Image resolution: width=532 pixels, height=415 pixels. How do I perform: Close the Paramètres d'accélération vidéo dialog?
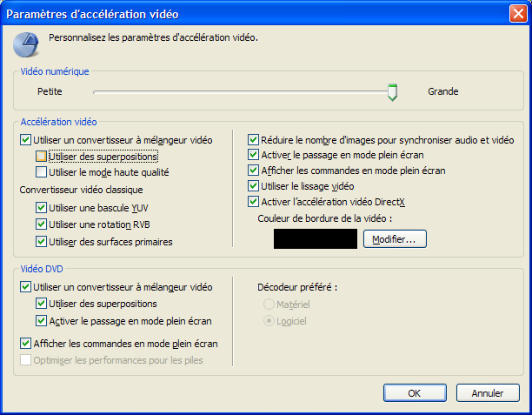point(518,14)
